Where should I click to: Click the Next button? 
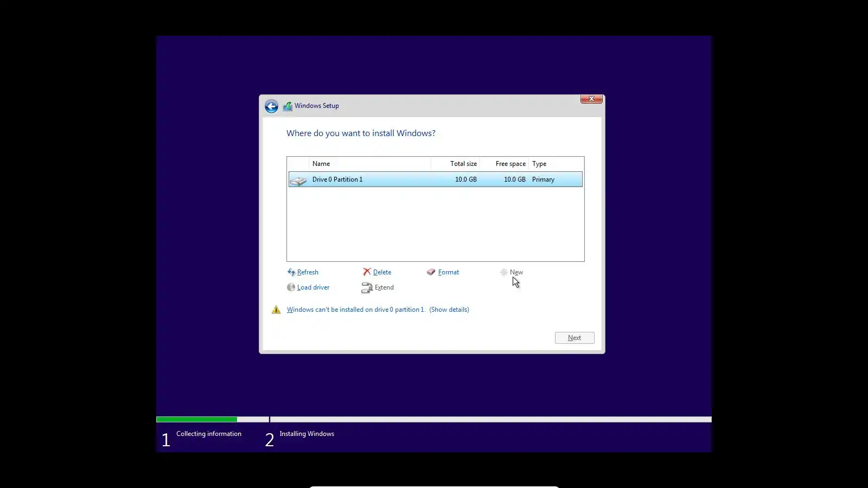pos(575,338)
